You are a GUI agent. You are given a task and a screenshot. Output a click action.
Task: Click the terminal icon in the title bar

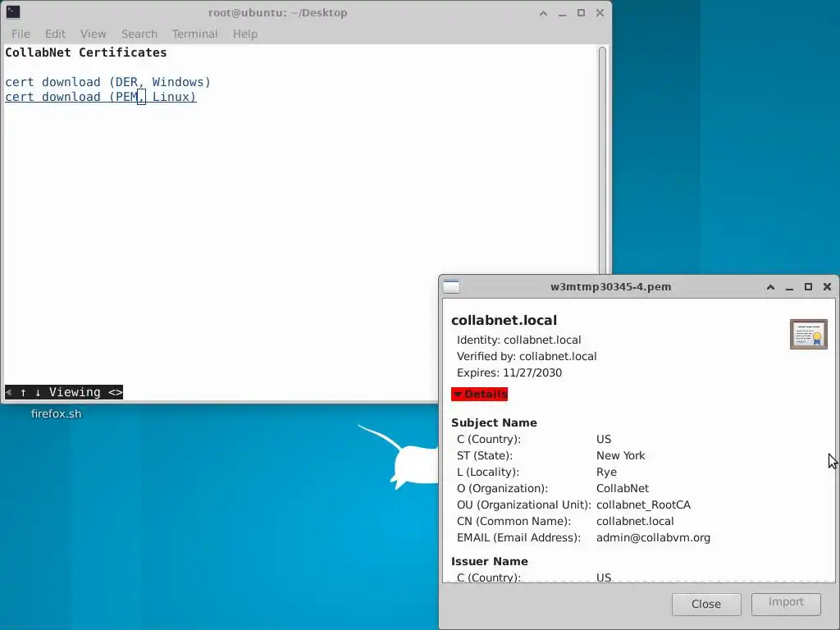coord(13,12)
